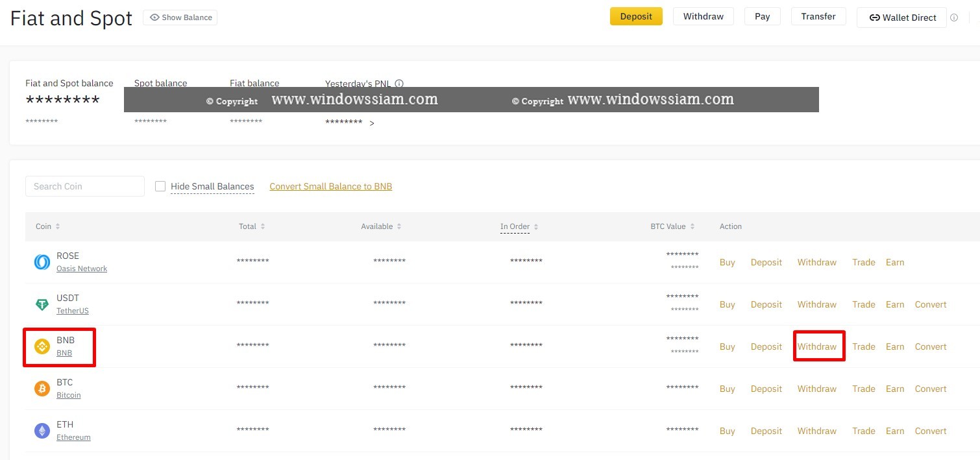
Task: Sort by Available using its sort arrows
Action: point(399,226)
